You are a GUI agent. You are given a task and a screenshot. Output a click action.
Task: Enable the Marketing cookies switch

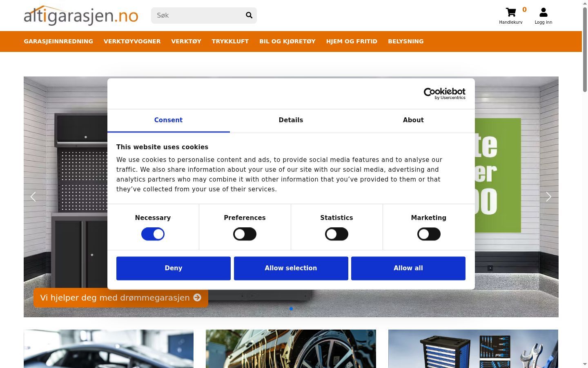click(429, 234)
